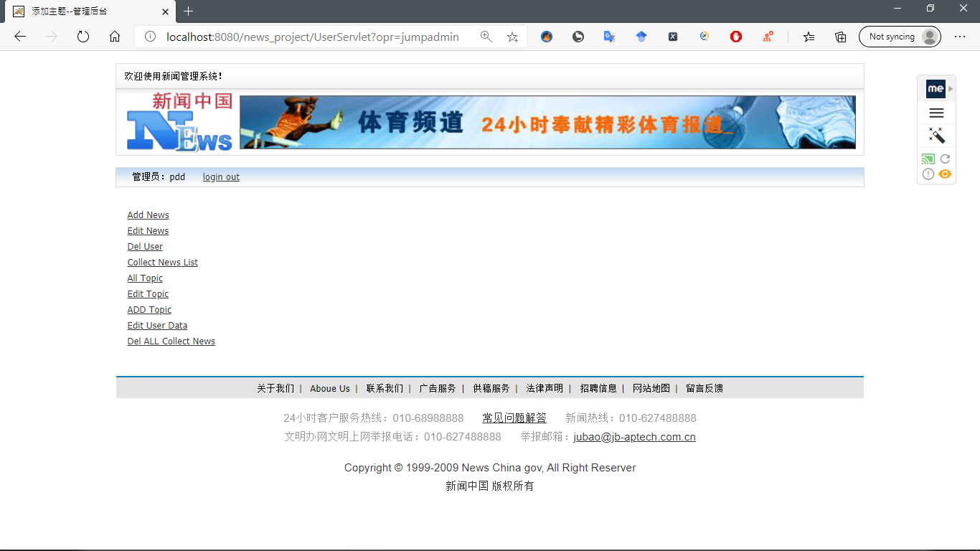Open a new browser tab
The width and height of the screenshot is (980, 551).
coord(188,11)
